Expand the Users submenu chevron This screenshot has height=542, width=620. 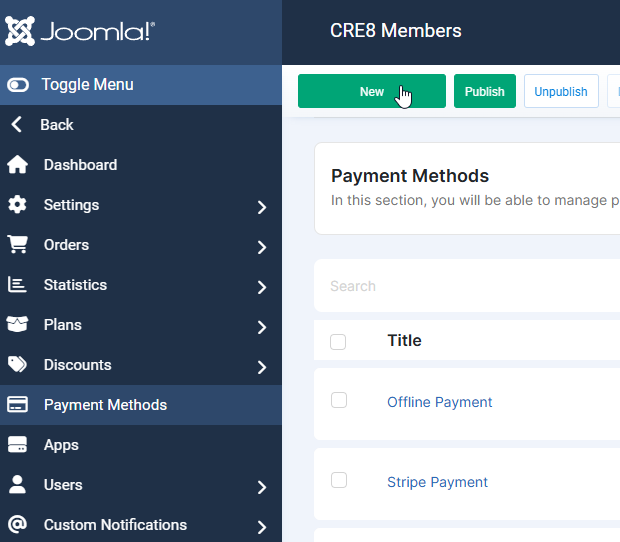(x=262, y=487)
